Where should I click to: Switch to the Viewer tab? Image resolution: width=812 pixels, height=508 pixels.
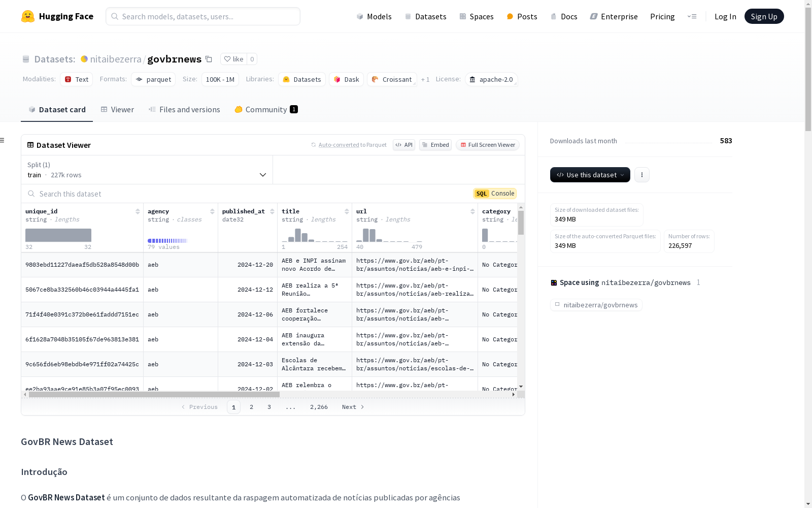pos(117,110)
